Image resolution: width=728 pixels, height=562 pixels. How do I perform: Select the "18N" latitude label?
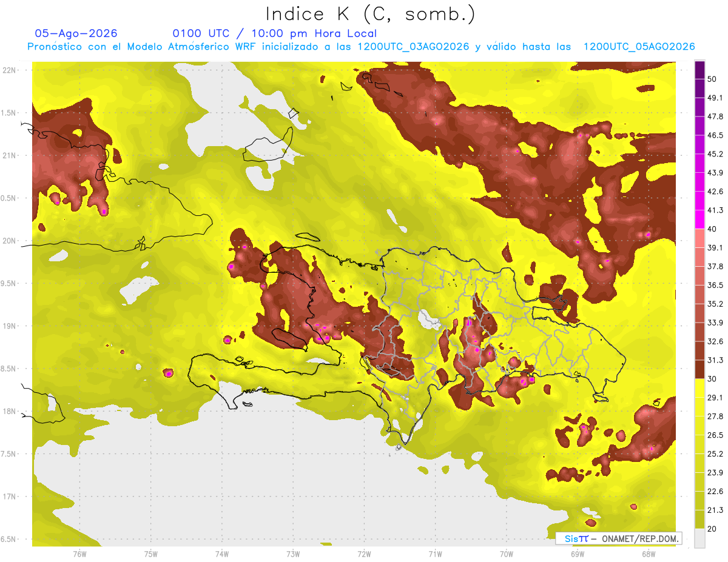[x=10, y=411]
